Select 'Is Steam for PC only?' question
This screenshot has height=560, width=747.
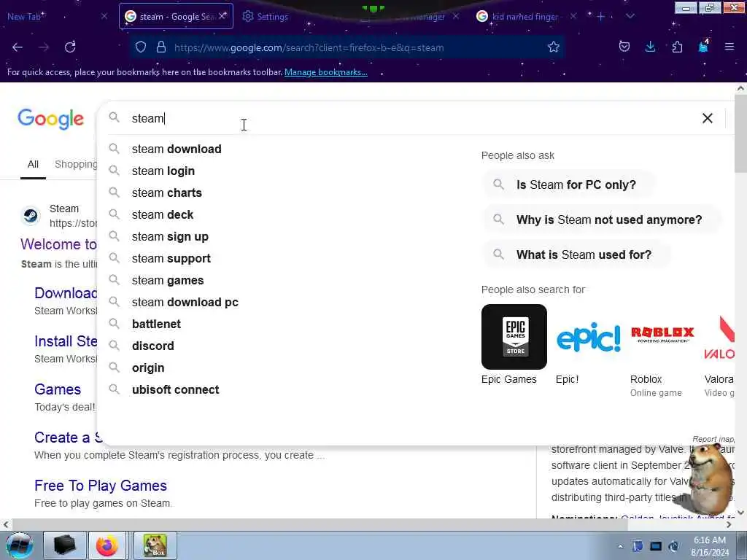(569, 184)
